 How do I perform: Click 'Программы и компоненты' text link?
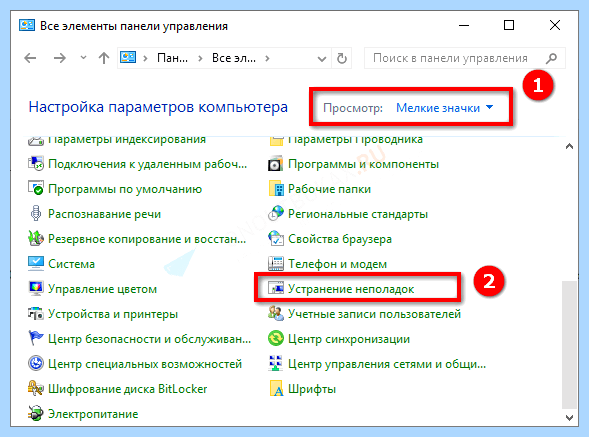[363, 164]
